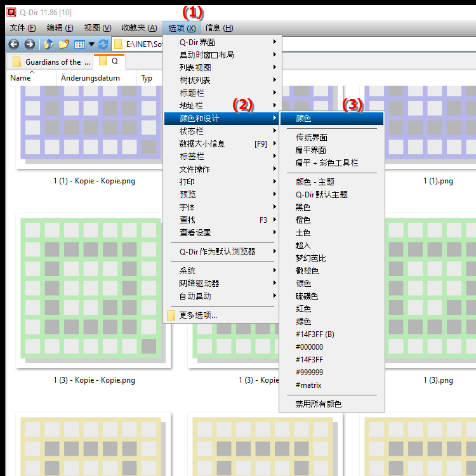Open the 查找 F3 submenu
The width and height of the screenshot is (476, 476).
click(x=221, y=220)
